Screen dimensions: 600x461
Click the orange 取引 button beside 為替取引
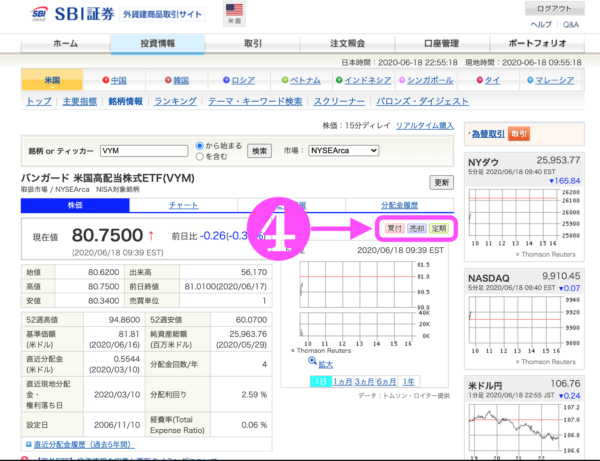point(519,134)
